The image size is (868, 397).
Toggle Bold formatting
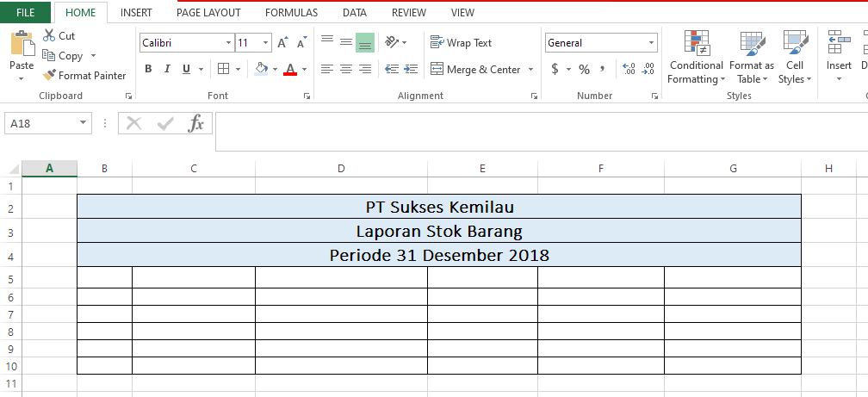click(148, 69)
